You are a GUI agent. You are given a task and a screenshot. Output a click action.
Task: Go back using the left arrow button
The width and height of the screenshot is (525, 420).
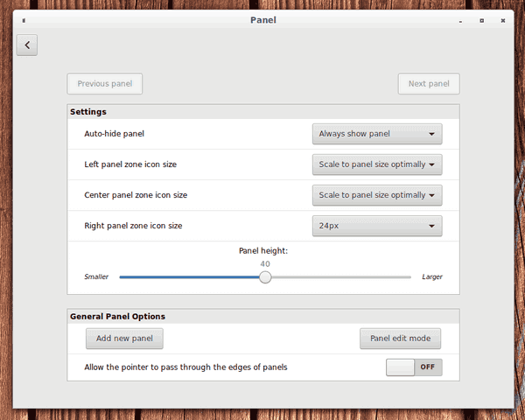27,45
